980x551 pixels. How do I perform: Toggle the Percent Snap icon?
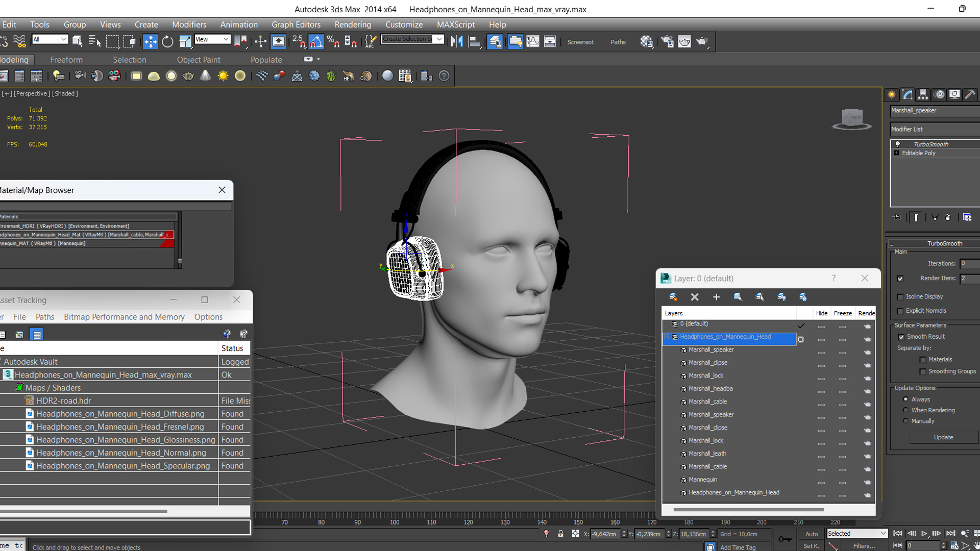point(333,41)
